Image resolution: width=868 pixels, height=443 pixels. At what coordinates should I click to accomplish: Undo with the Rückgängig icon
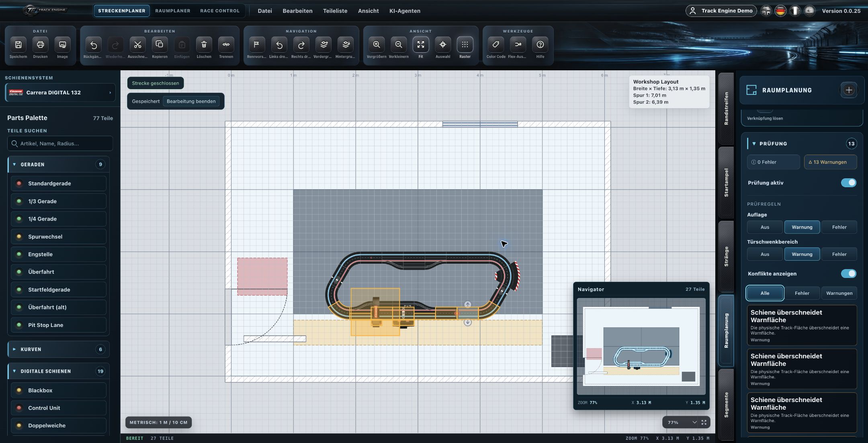point(93,45)
